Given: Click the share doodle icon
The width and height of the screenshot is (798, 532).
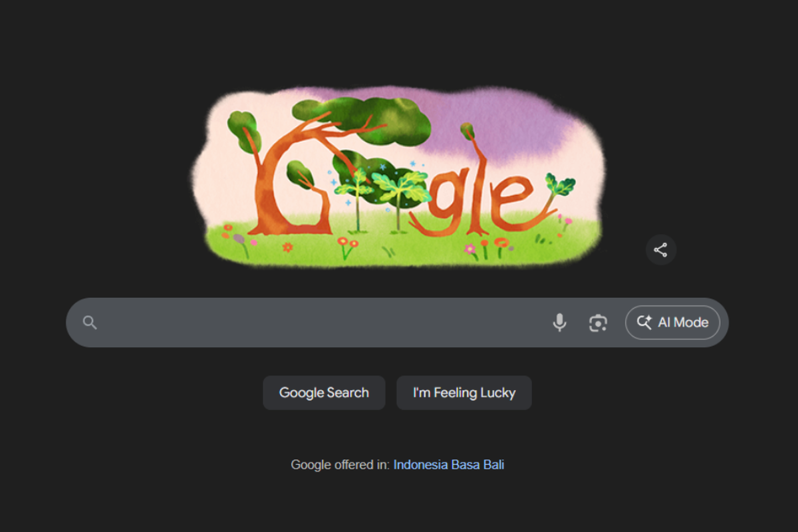Looking at the screenshot, I should click(660, 250).
